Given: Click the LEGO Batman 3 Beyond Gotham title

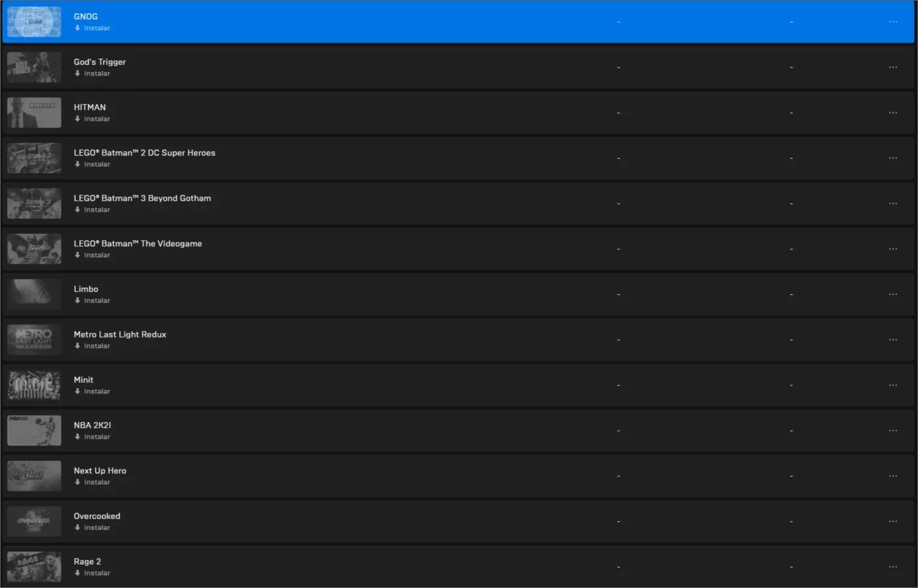Looking at the screenshot, I should (x=142, y=198).
